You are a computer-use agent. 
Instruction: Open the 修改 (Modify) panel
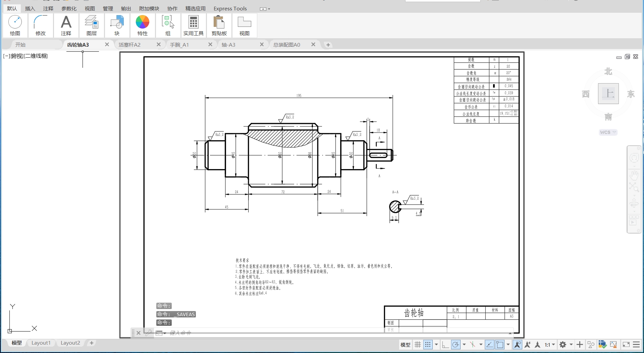click(41, 25)
